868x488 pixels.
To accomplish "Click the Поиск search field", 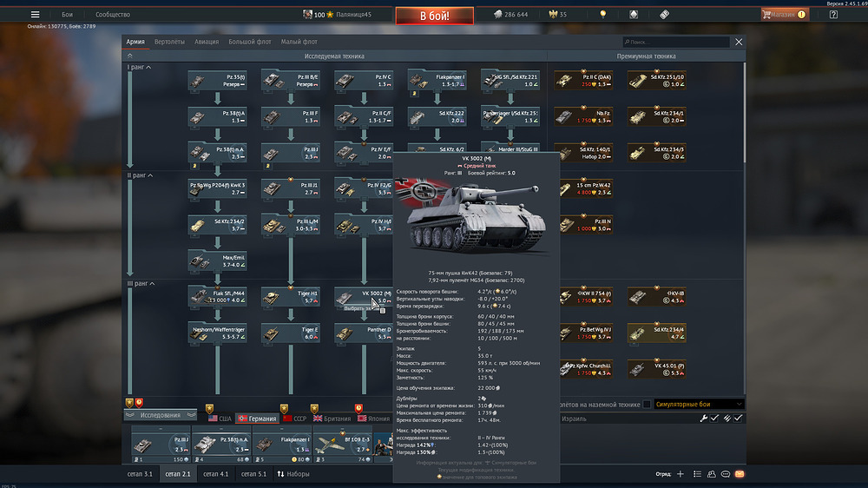I will click(x=677, y=42).
